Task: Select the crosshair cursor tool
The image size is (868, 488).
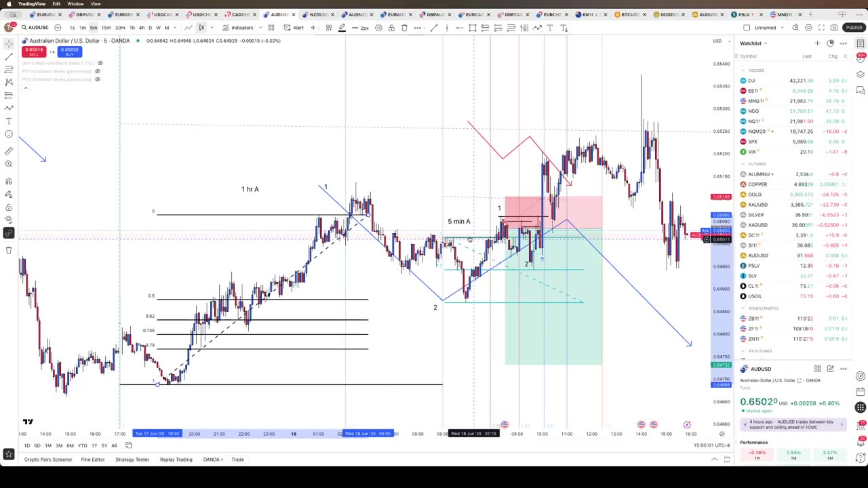Action: tap(9, 43)
